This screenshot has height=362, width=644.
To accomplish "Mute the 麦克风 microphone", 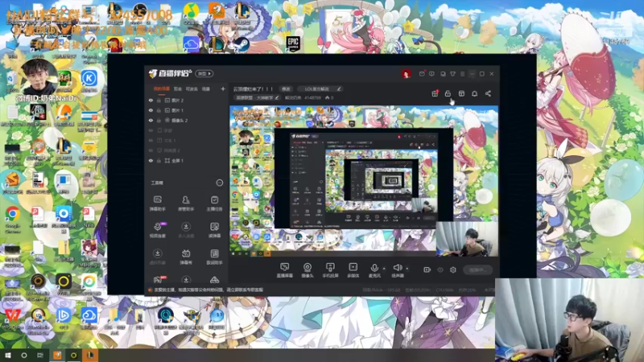I will click(x=374, y=270).
